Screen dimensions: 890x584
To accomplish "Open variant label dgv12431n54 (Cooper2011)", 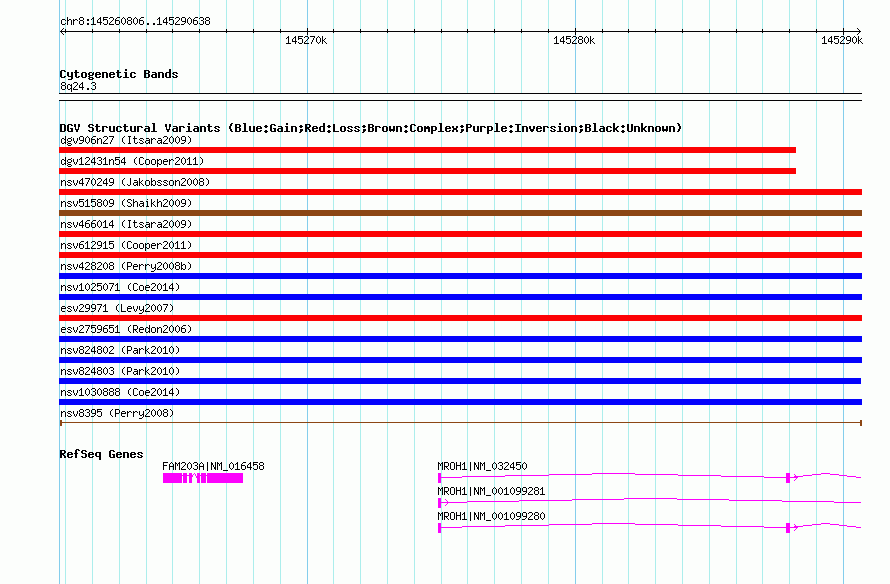I will [132, 161].
